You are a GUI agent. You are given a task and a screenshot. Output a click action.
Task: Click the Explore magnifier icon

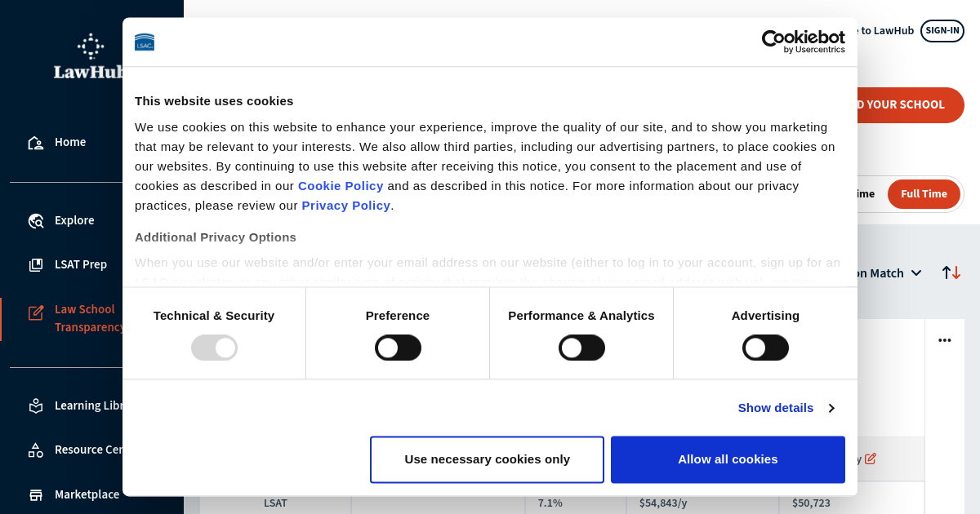point(36,221)
